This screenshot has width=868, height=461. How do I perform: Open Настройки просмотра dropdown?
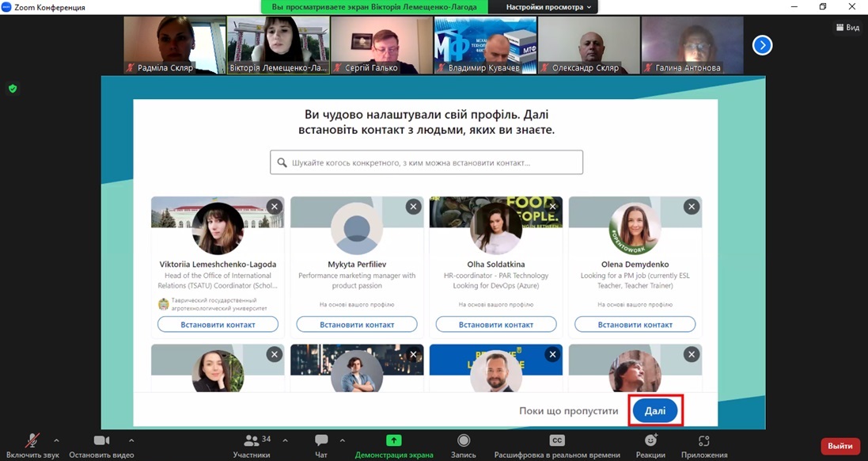point(548,7)
